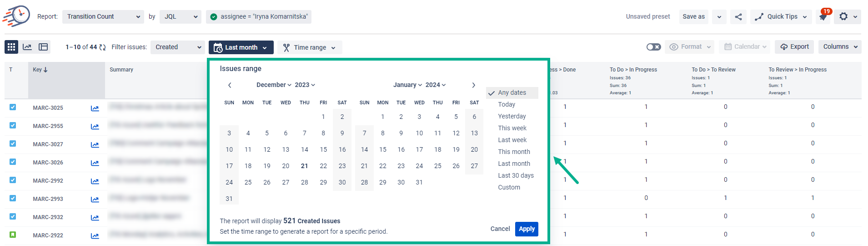The image size is (868, 246).
Task: Toggle the switch beside Format
Action: tap(654, 47)
